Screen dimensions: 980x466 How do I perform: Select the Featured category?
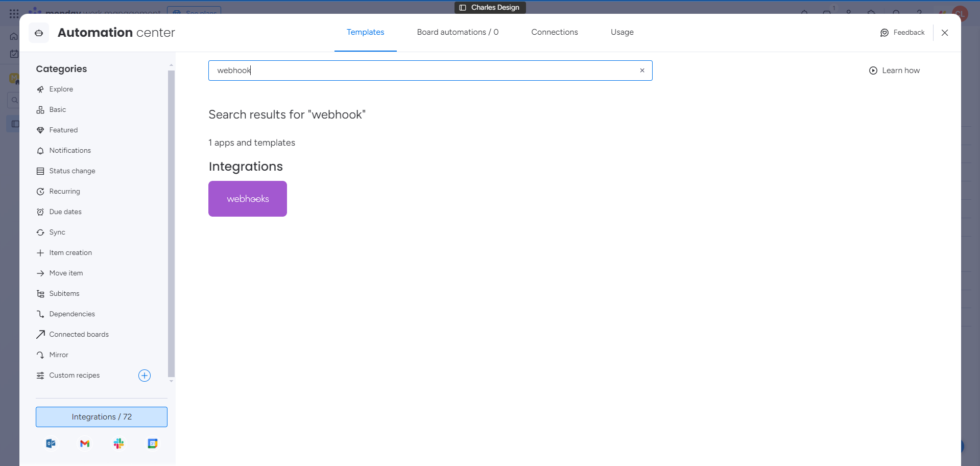pos(63,130)
